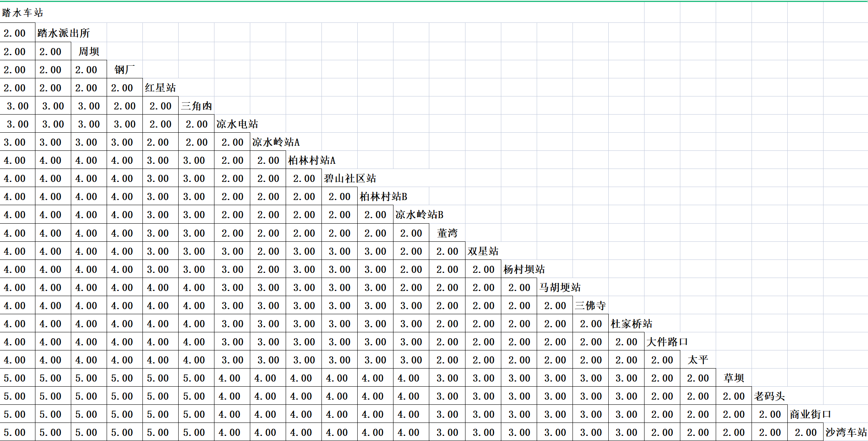Image resolution: width=868 pixels, height=441 pixels.
Task: Click the 2.00 fare left of 董湾
Action: pyautogui.click(x=411, y=233)
